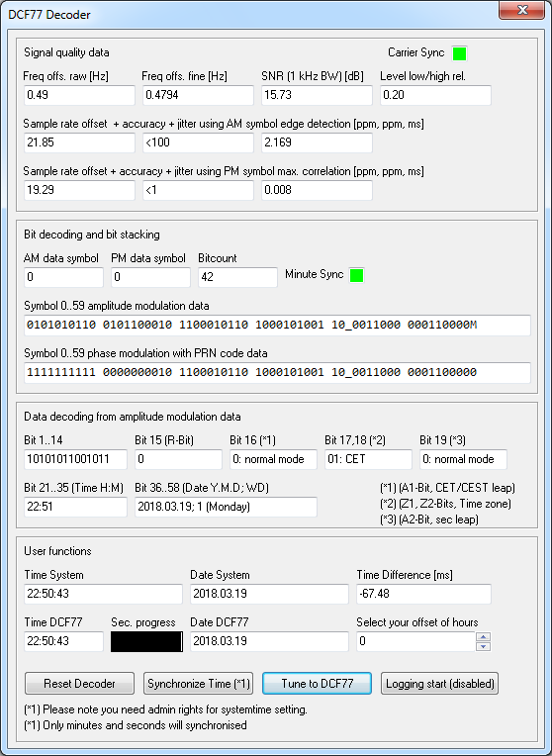552x756 pixels.
Task: Click Synchronize Time button
Action: pos(198,684)
